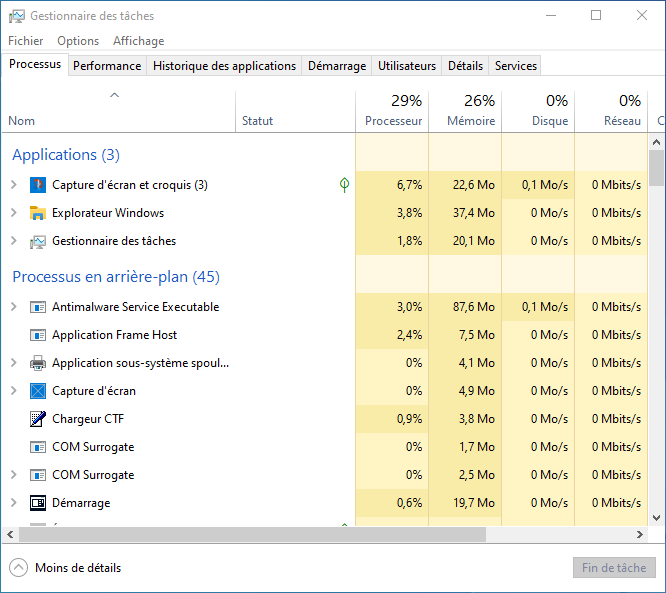This screenshot has height=593, width=666.
Task: Expand the Explorateur Windows process entry
Action: (x=14, y=213)
